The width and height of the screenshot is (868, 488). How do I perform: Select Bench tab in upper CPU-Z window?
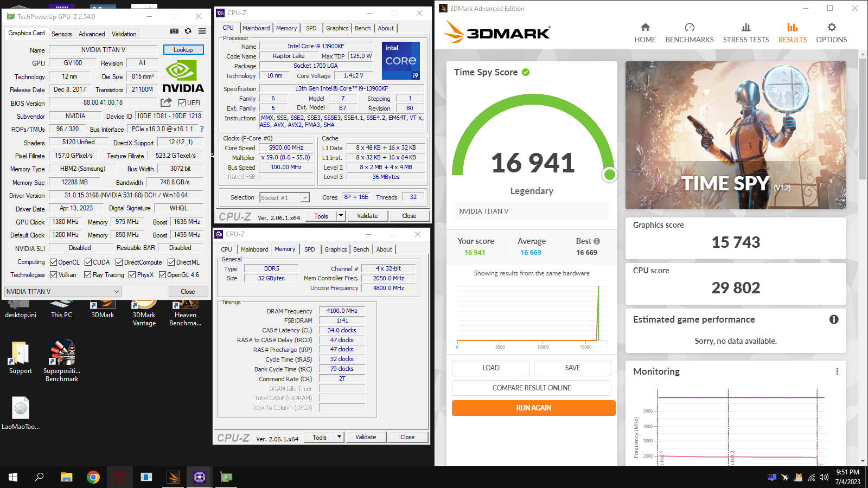[362, 28]
